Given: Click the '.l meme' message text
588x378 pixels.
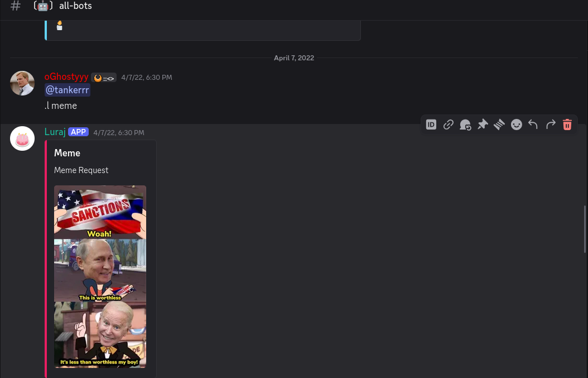Looking at the screenshot, I should pos(61,106).
